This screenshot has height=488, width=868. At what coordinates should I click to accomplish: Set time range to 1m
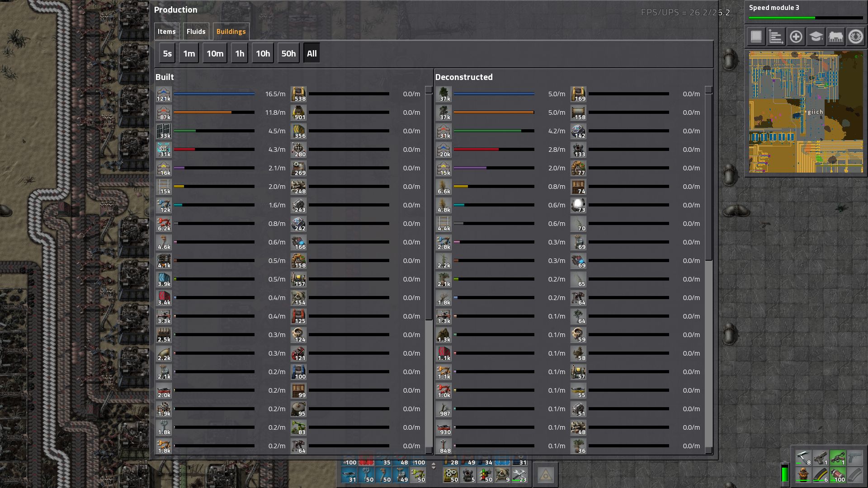(189, 53)
